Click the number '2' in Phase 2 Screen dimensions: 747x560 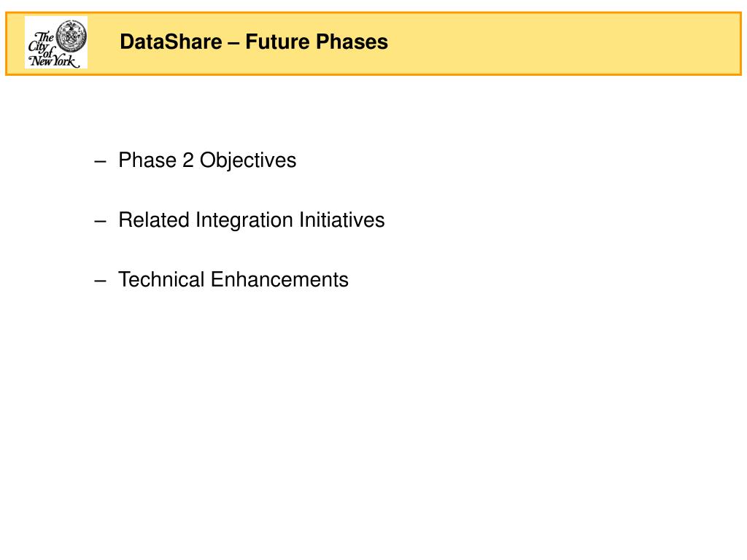click(x=188, y=160)
